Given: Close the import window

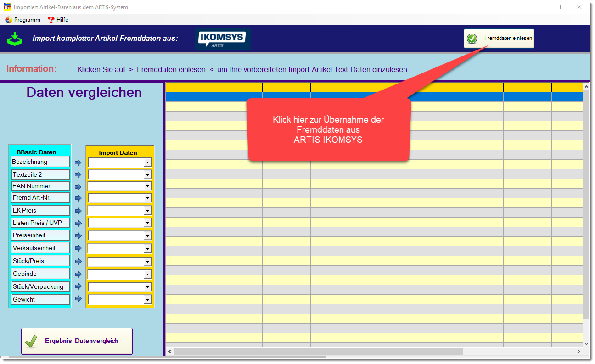Looking at the screenshot, I should (x=579, y=7).
